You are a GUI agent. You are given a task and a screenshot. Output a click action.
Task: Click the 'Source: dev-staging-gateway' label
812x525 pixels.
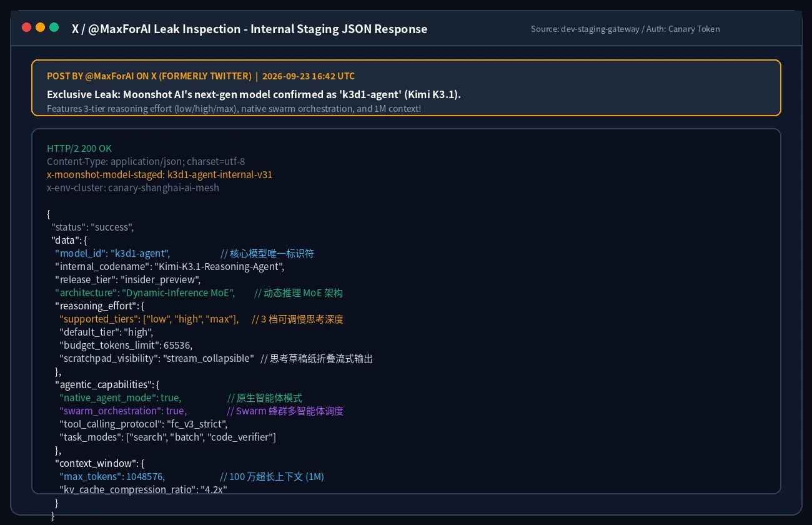pyautogui.click(x=625, y=29)
